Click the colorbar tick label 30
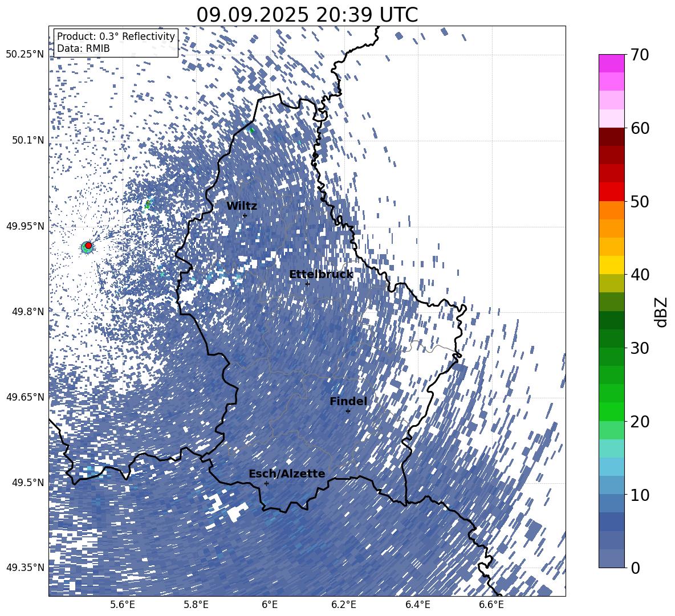Image resolution: width=675 pixels, height=616 pixels. tap(640, 348)
